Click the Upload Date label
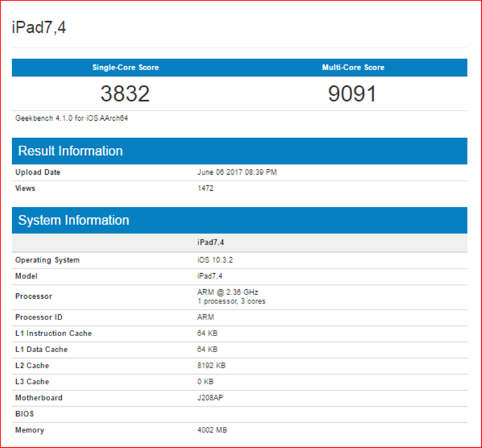 click(x=38, y=172)
